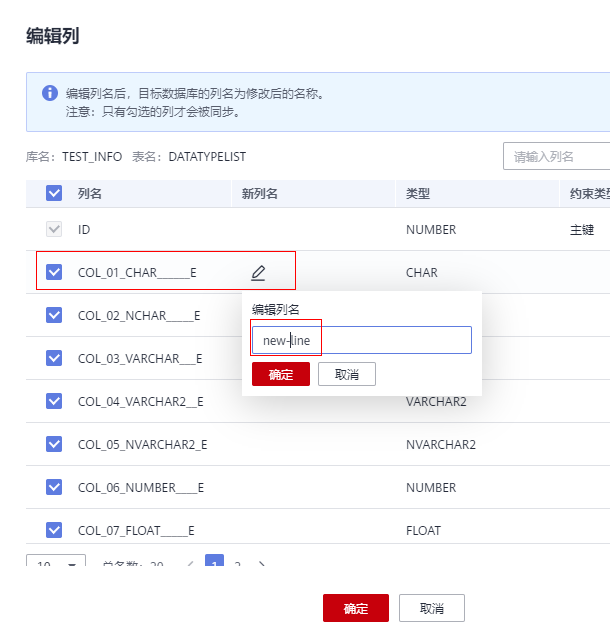Uncheck the COL_01_CHAR row checkbox
610x630 pixels.
[x=54, y=272]
